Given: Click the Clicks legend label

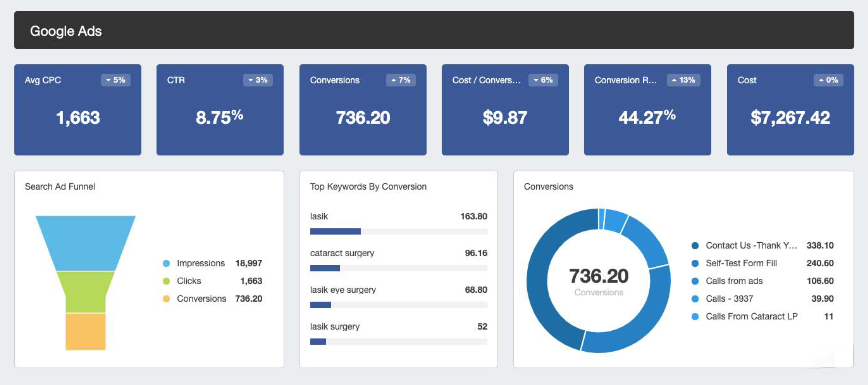Looking at the screenshot, I should point(189,281).
